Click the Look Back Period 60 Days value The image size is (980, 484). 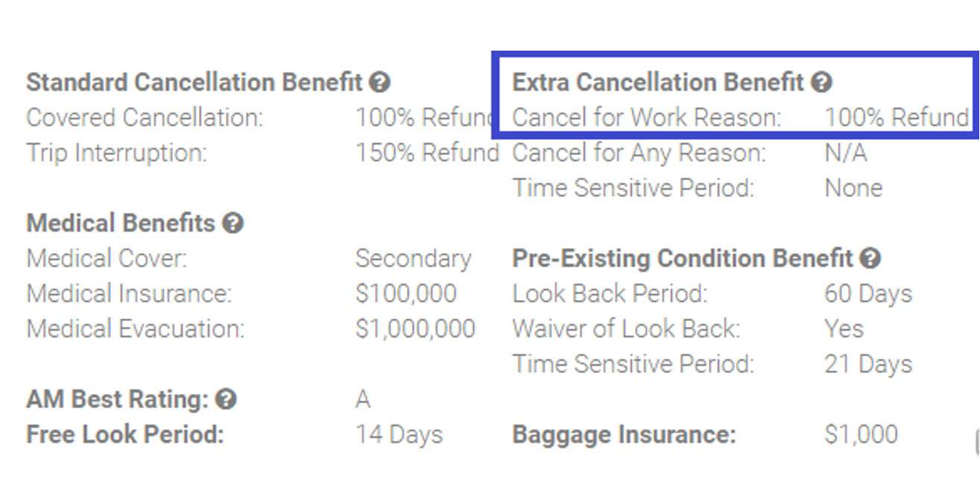point(868,293)
